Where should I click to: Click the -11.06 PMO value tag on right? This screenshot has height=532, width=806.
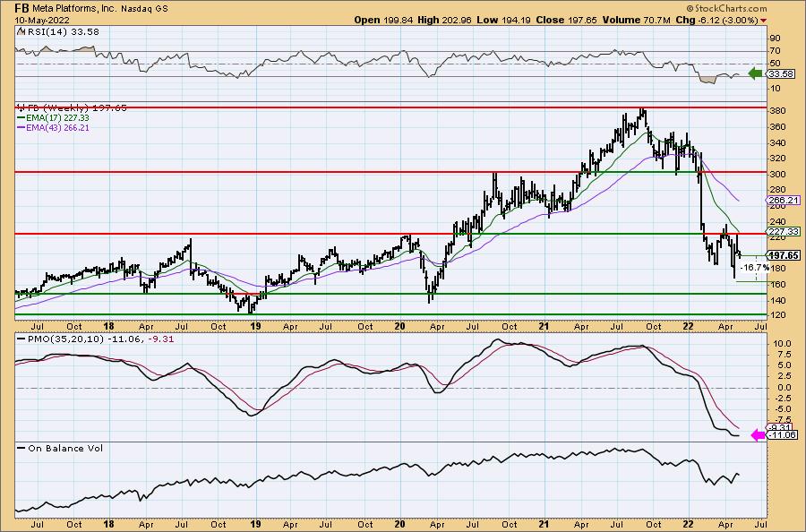(x=783, y=435)
